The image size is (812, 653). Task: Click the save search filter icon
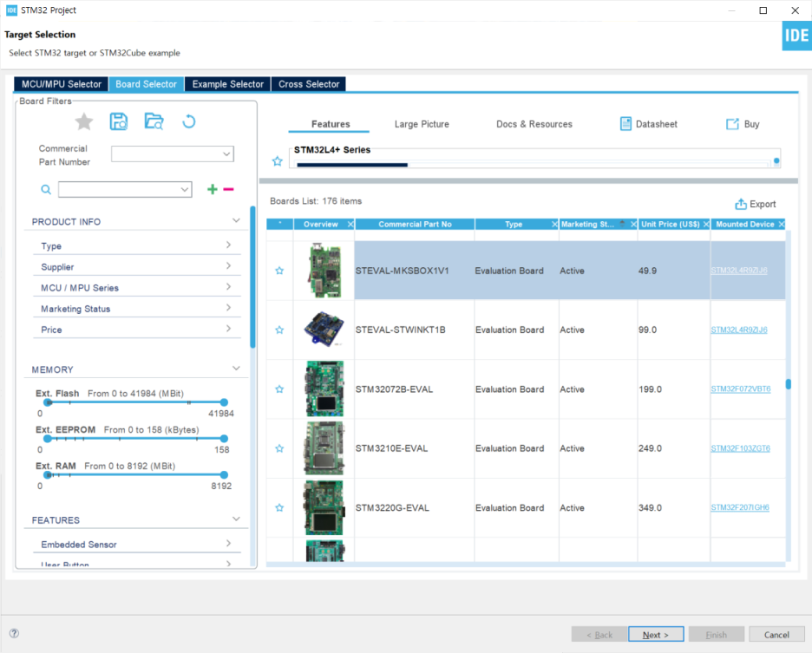[x=119, y=121]
